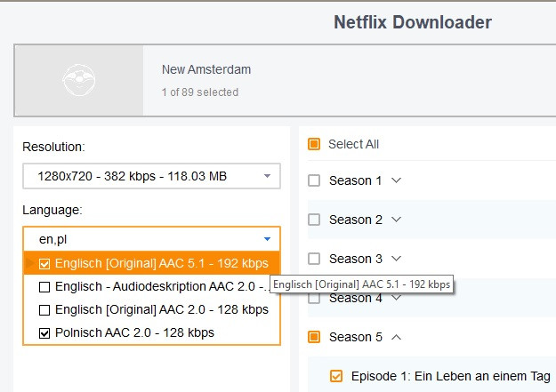Uncheck Episode 1: Ein Leben an einem Tag
This screenshot has height=392, width=556.
coord(336,376)
